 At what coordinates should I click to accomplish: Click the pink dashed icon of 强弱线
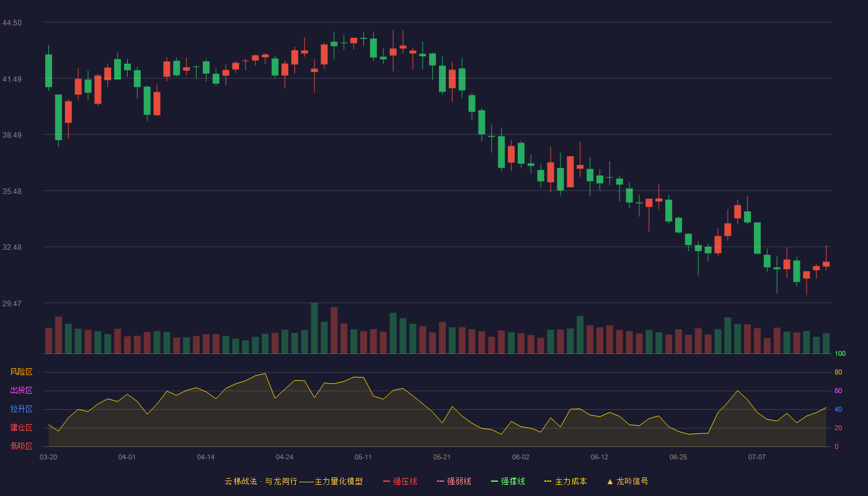pyautogui.click(x=441, y=481)
